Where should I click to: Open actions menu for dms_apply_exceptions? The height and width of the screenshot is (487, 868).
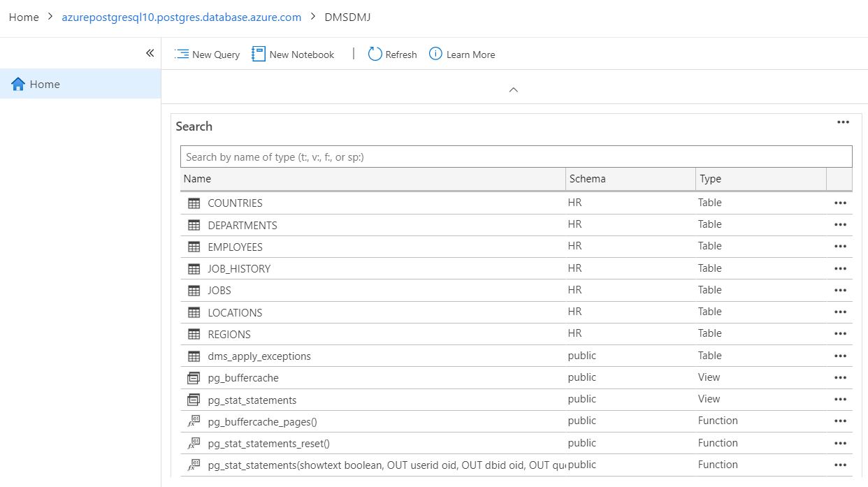tap(840, 356)
